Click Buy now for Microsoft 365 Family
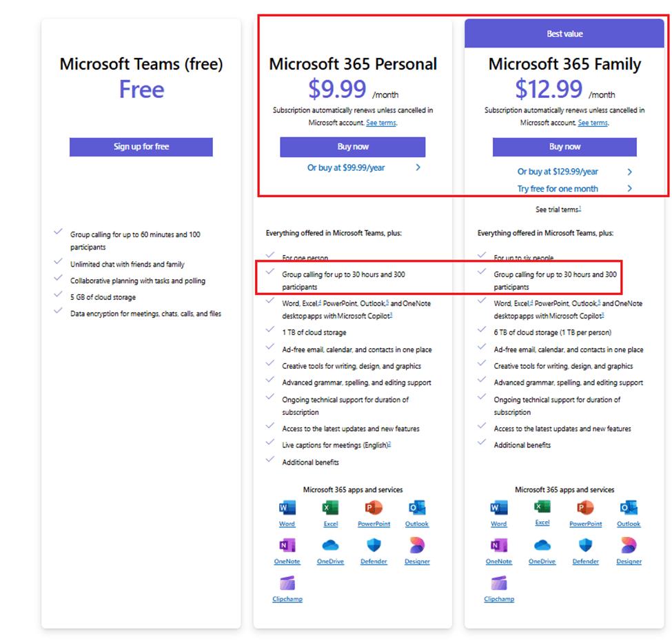 (564, 147)
